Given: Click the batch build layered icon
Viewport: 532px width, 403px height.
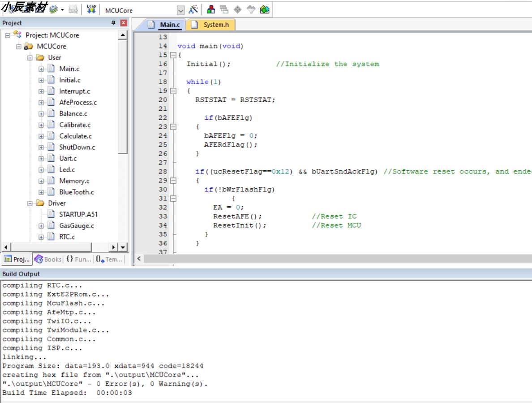Looking at the screenshot, I should tap(53, 9).
